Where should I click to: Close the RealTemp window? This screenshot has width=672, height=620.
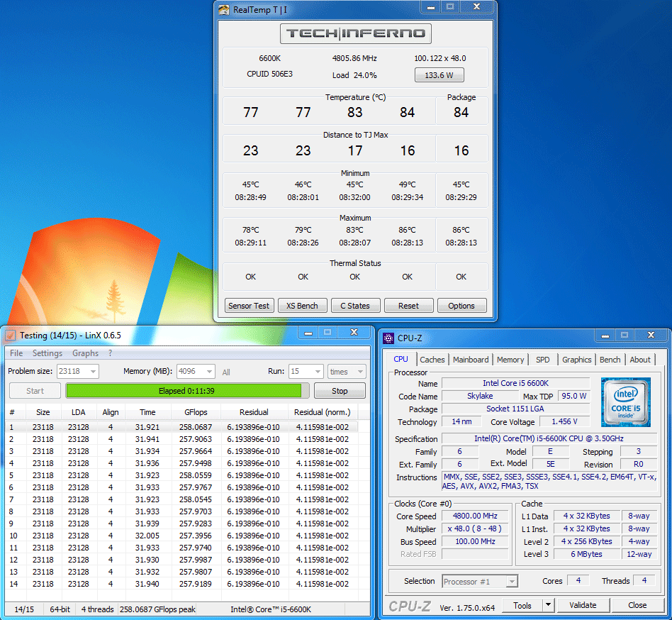tap(476, 7)
